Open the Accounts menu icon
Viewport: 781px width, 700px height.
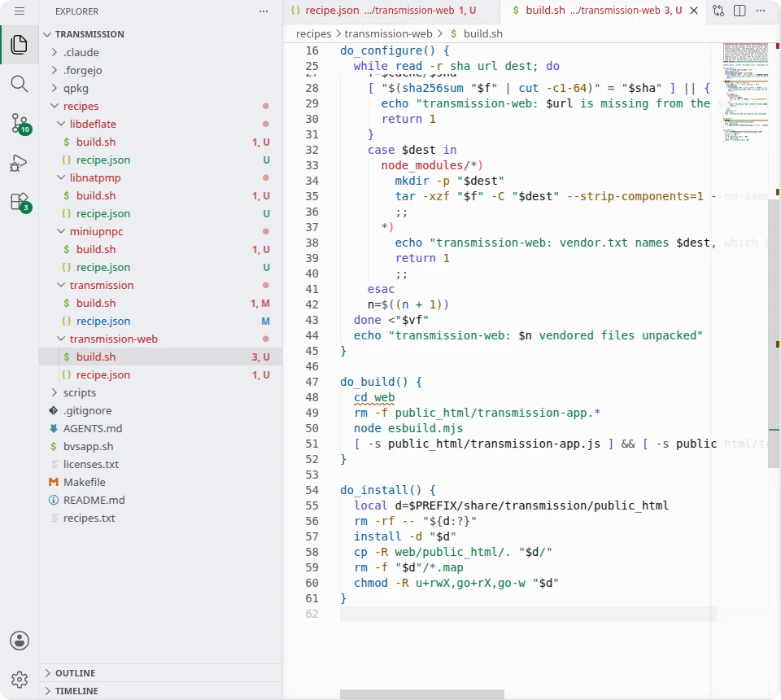click(20, 641)
